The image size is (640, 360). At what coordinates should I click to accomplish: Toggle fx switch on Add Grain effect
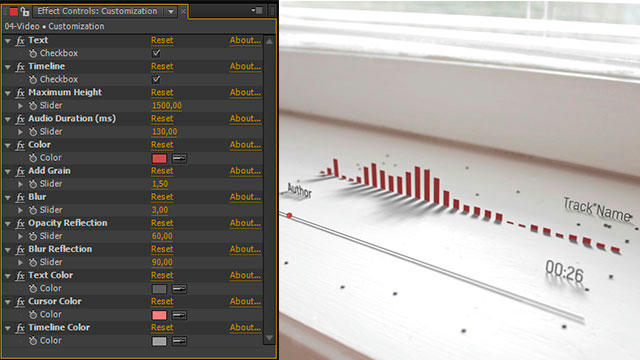click(20, 171)
